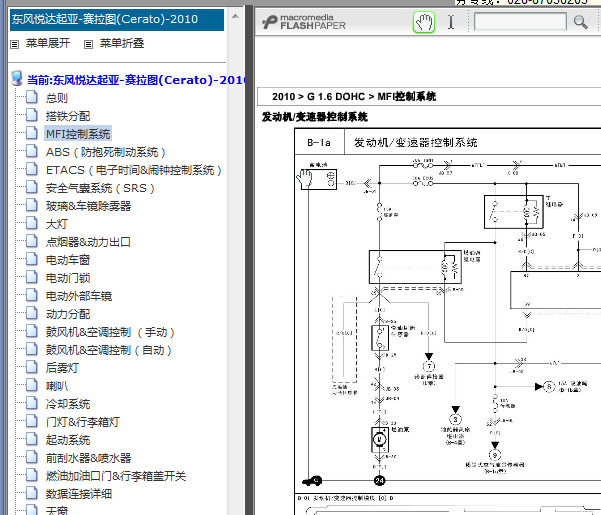Open the 数据连接详细 tree item
Screen dimensions: 601x515
point(79,494)
